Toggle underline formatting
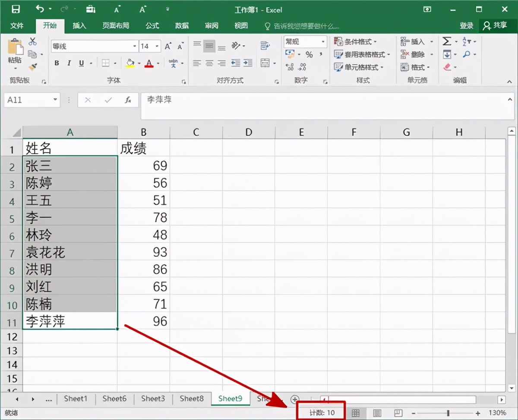 (x=81, y=63)
